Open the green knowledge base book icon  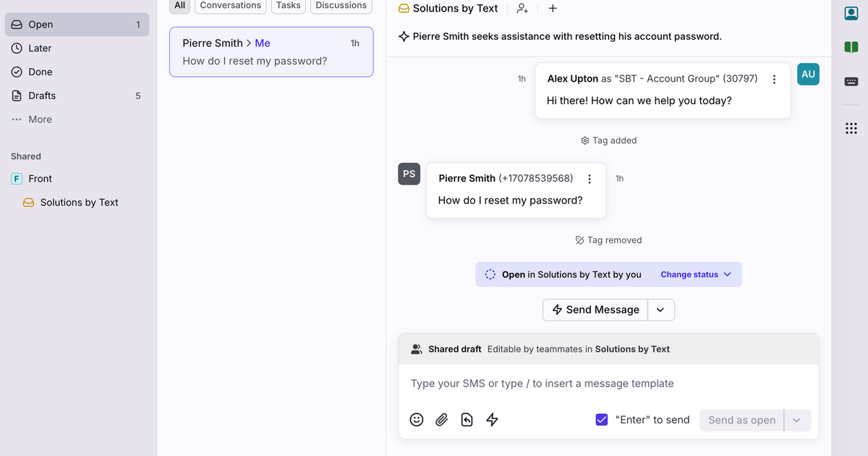tap(851, 47)
